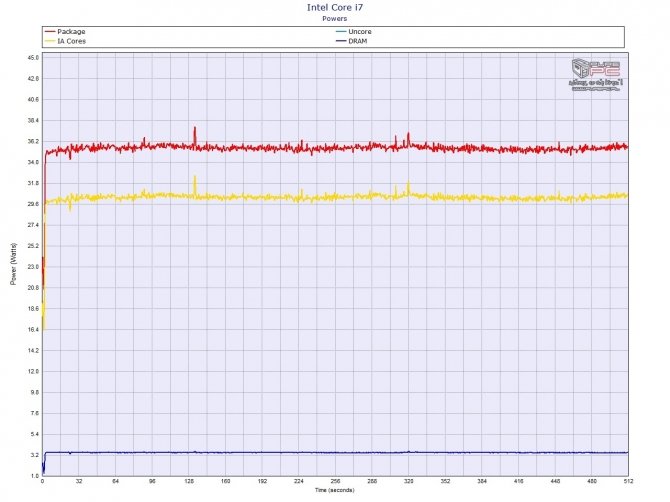The width and height of the screenshot is (670, 502).
Task: Click the Intel Core i7 chart title
Action: coord(335,7)
